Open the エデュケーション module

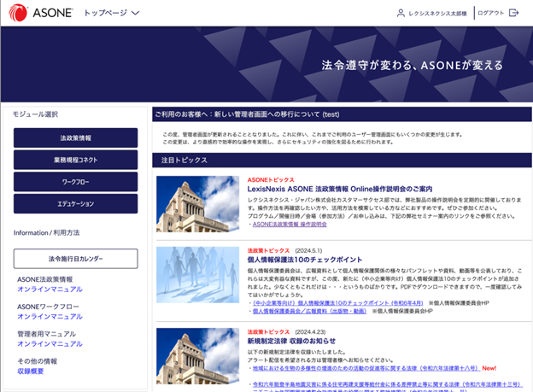[x=75, y=203]
